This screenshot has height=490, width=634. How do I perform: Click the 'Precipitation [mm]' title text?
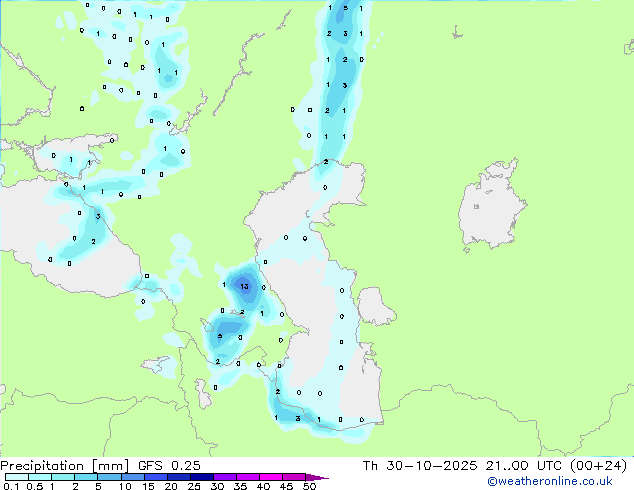coord(65,466)
